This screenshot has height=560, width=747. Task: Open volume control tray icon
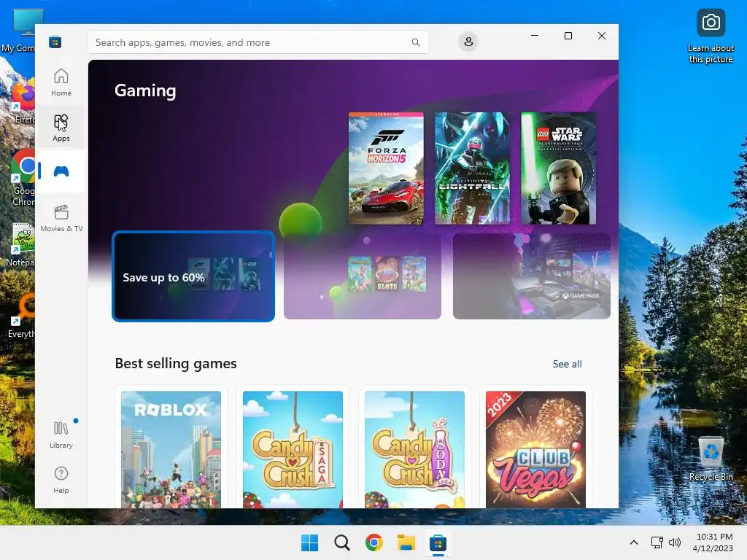(x=675, y=542)
